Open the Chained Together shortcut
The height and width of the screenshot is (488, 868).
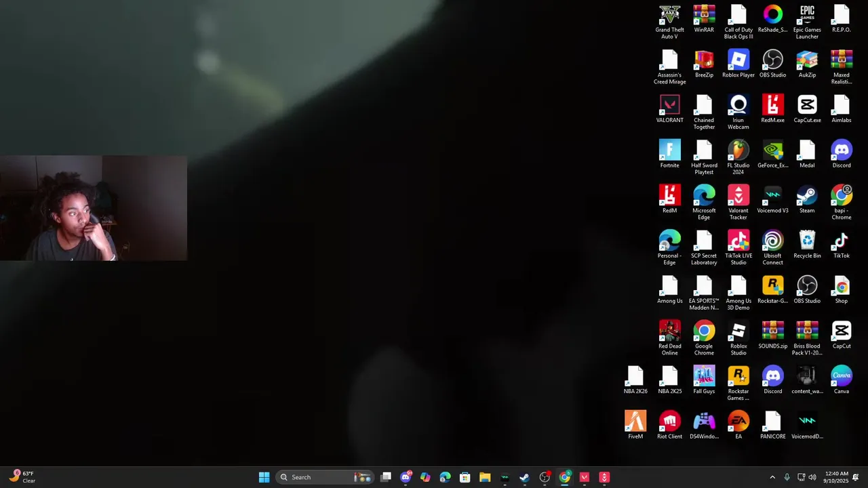(x=704, y=112)
